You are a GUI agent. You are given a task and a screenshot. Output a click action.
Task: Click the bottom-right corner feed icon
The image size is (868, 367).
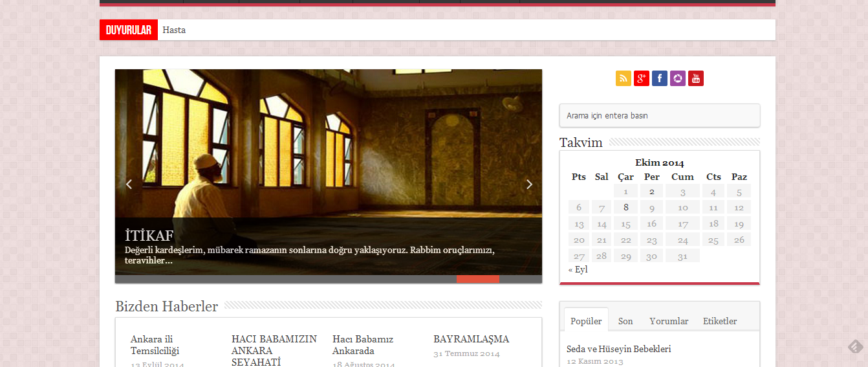pyautogui.click(x=855, y=347)
